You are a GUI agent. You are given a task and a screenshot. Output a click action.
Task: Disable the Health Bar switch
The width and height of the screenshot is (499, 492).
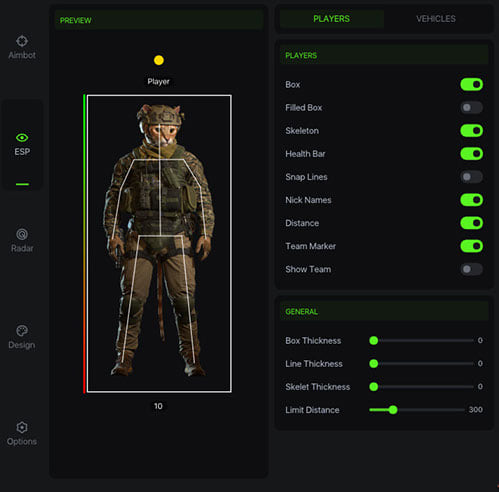(471, 154)
